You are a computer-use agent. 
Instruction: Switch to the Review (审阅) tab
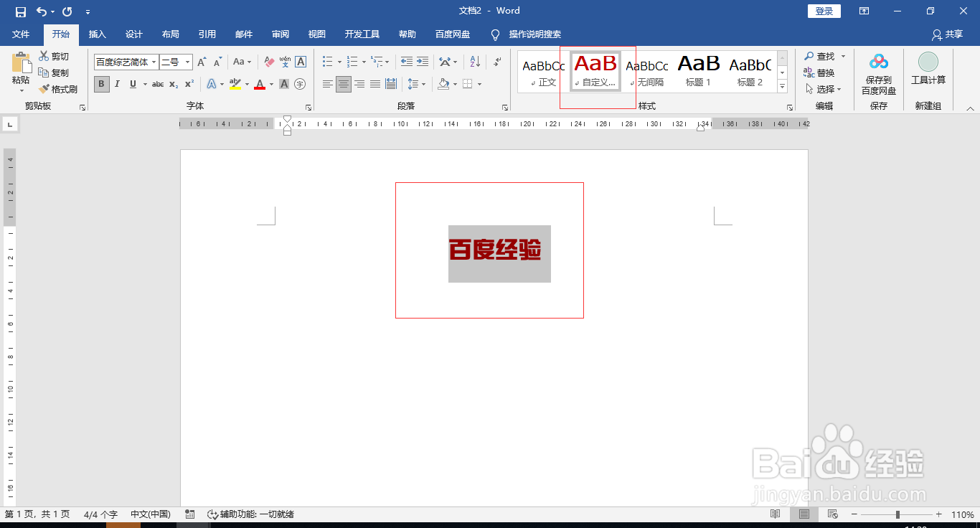tap(281, 34)
